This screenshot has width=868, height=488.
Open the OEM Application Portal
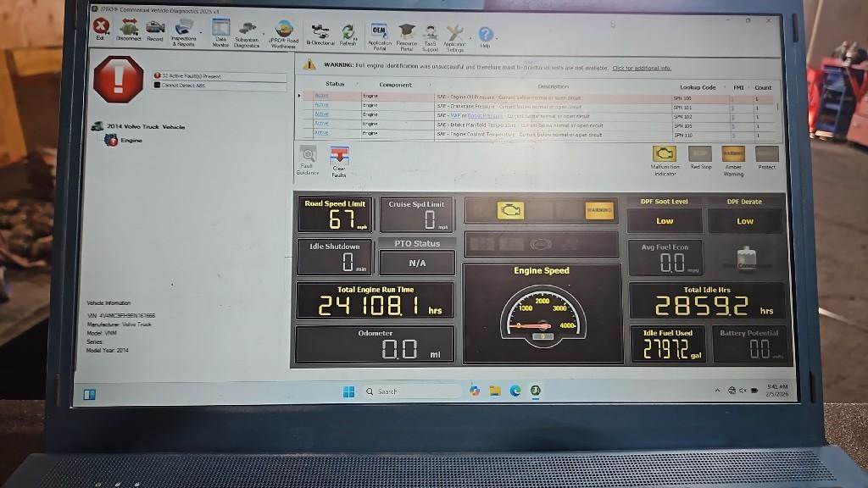[x=379, y=34]
